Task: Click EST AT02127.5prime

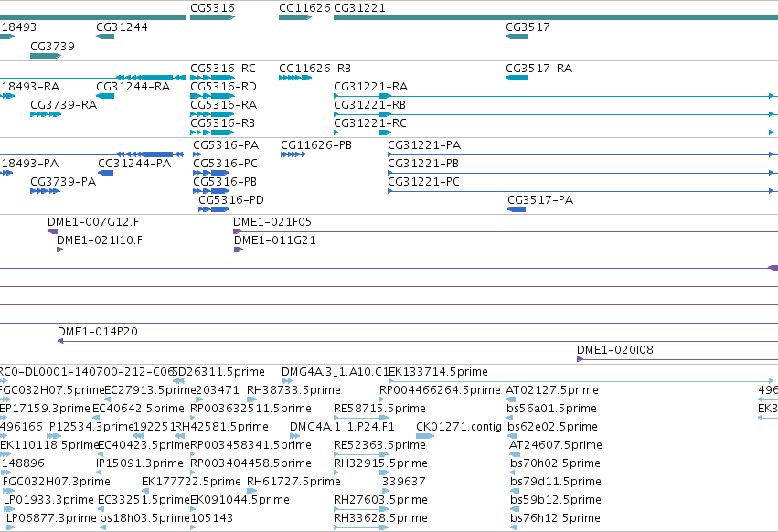Action: point(552,390)
